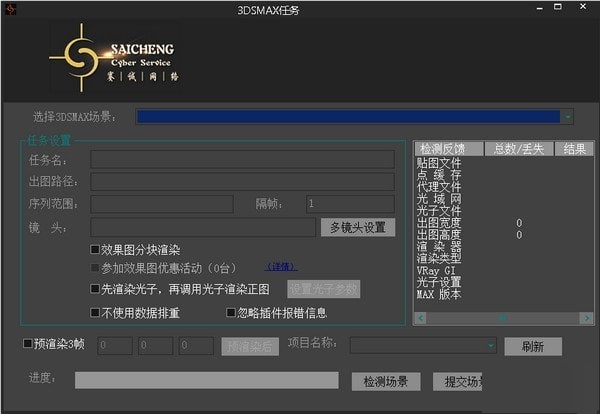Open the 多镜头设置 button

(x=358, y=228)
